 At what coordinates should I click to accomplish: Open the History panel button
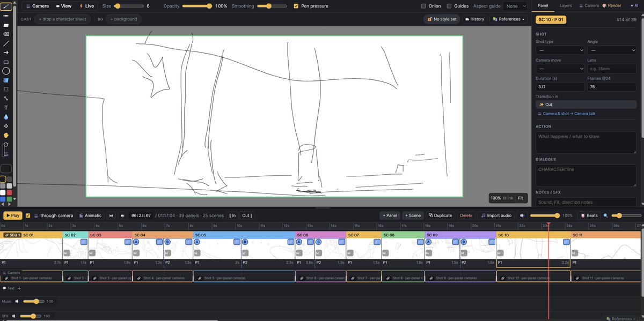(474, 19)
